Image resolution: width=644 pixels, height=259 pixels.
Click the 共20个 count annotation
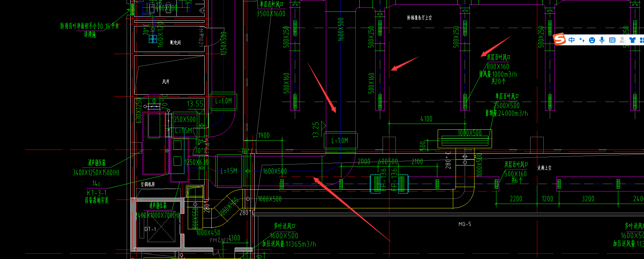click(x=498, y=81)
